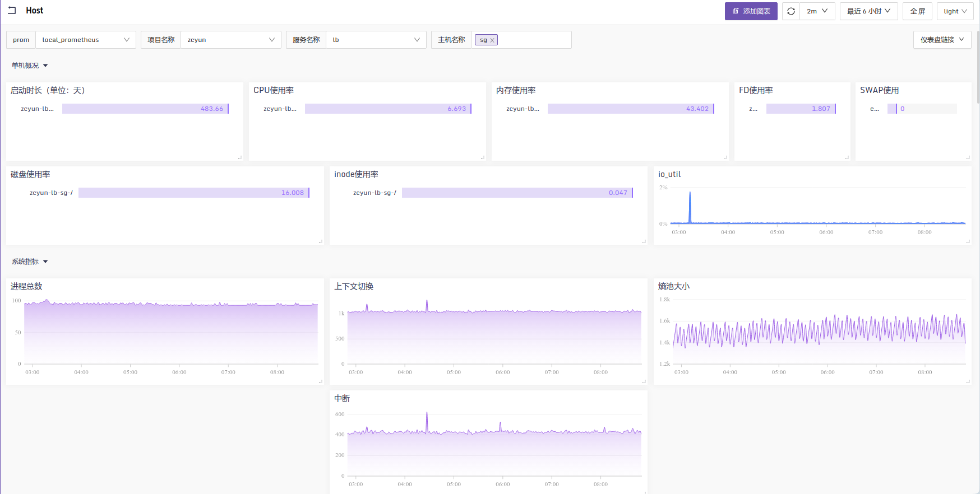Screen dimensions: 980x494
Task: Click the resize handle of 进程总数 panel
Action: coord(321,381)
